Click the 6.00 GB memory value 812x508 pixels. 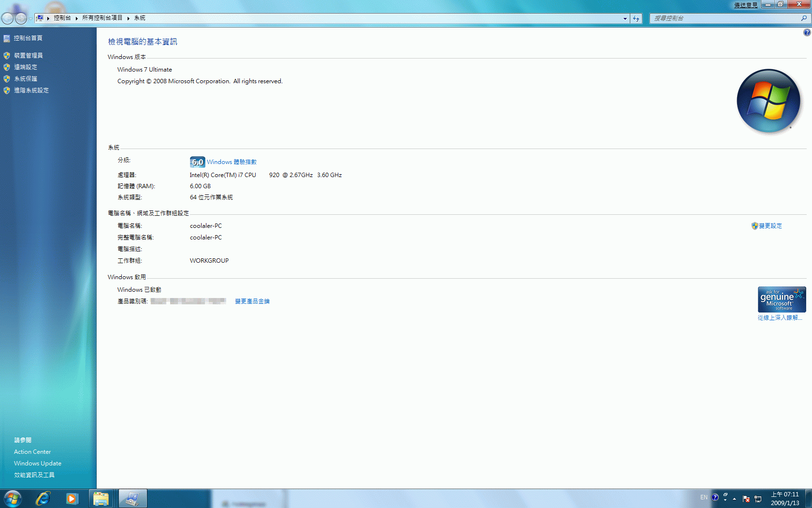pos(200,186)
